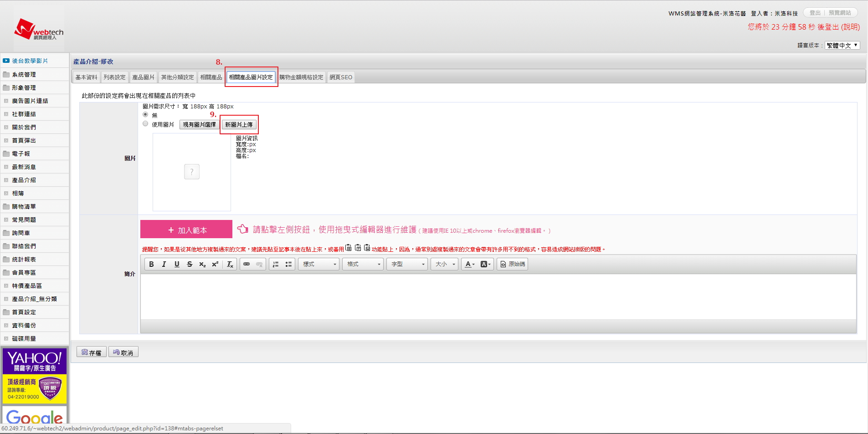This screenshot has height=434, width=868.
Task: Open the language version dropdown 繁體中文
Action: (842, 46)
